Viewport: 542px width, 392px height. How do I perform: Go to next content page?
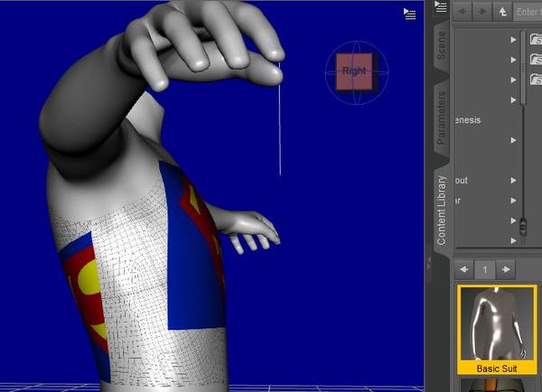506,269
